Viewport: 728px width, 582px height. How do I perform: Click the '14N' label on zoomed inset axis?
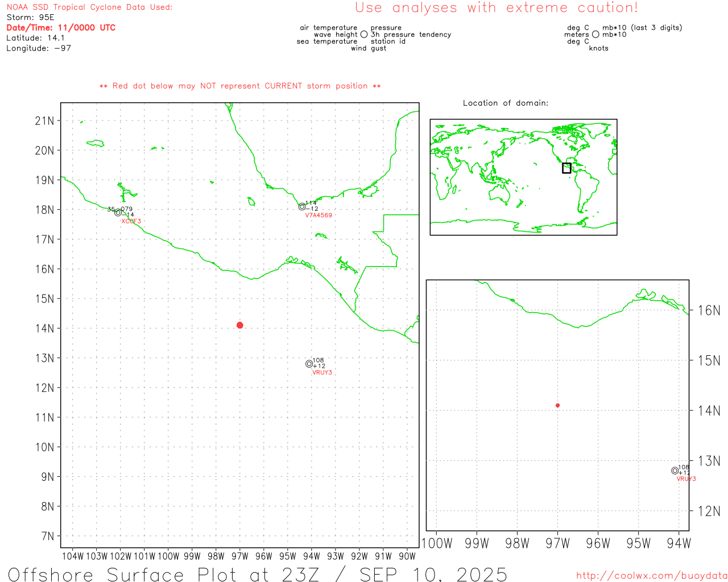[x=709, y=410]
